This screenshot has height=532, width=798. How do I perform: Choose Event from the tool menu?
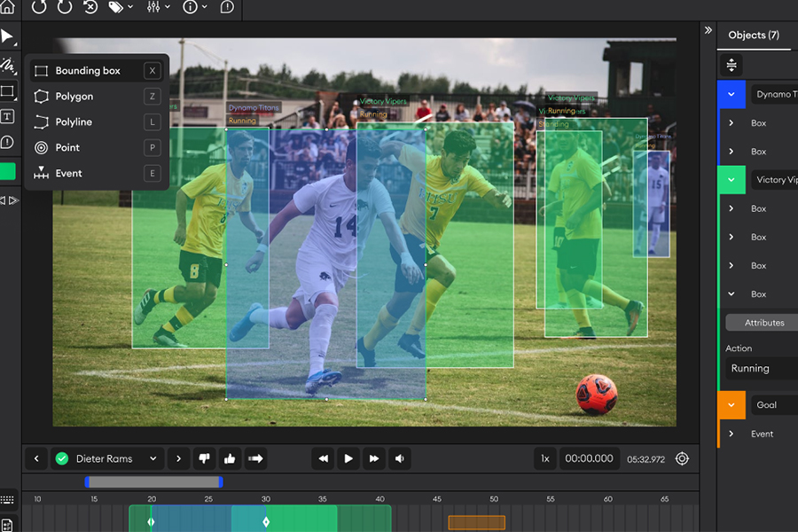point(97,173)
